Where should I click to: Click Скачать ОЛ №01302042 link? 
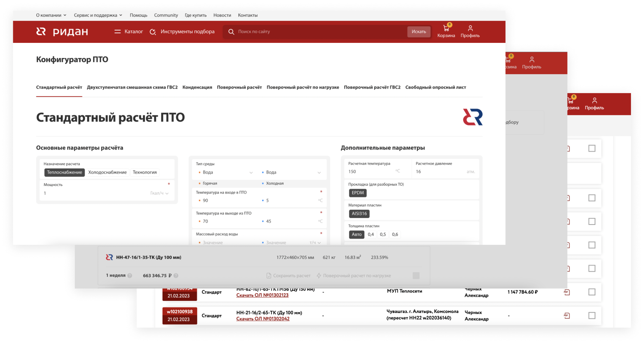[263, 319]
